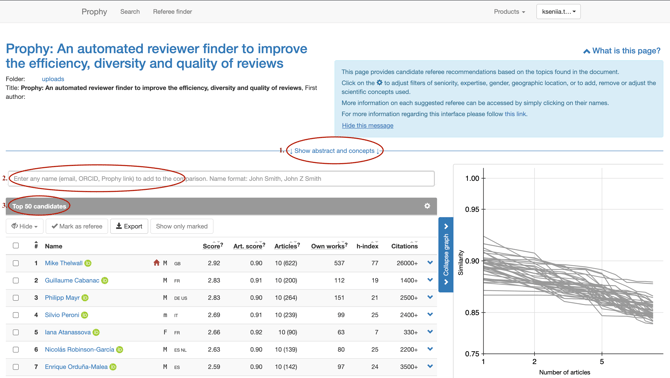The width and height of the screenshot is (670, 378).
Task: Sort table by Own works column
Action: pyautogui.click(x=329, y=246)
